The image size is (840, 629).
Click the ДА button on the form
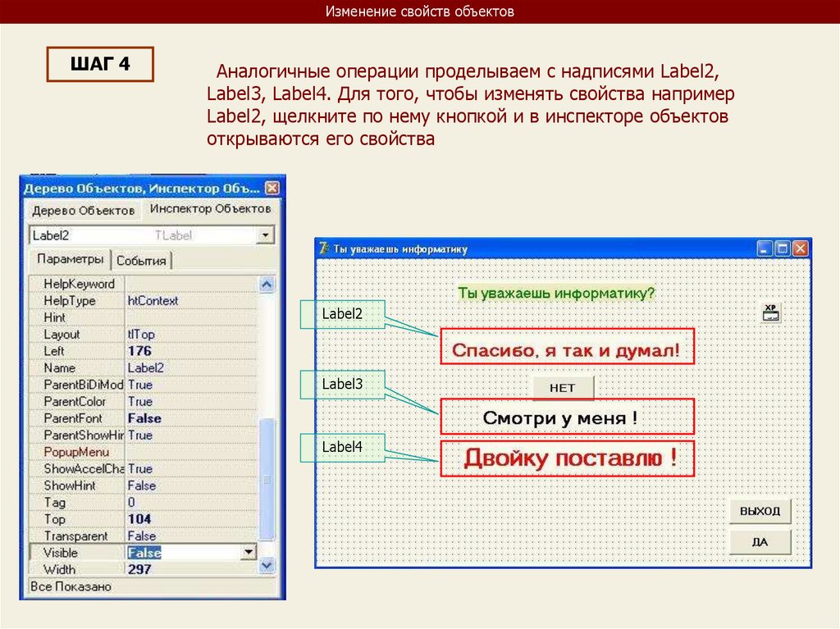pos(760,542)
